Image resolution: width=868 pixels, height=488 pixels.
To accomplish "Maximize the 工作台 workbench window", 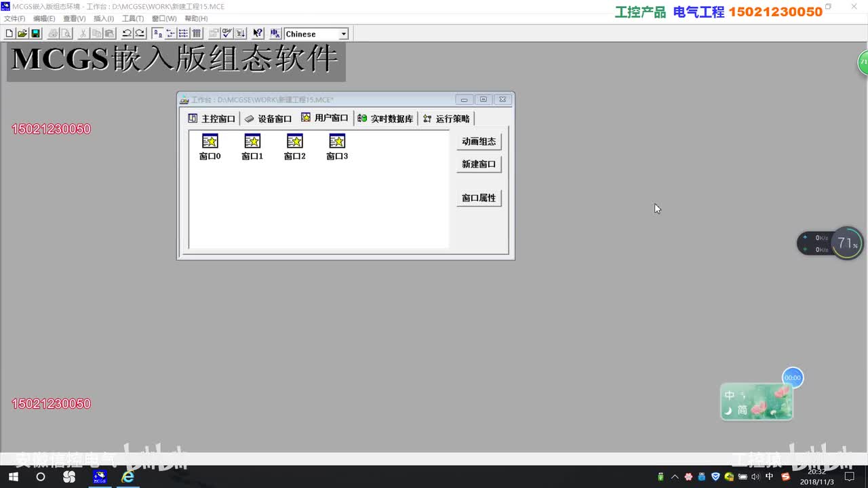I will click(484, 99).
